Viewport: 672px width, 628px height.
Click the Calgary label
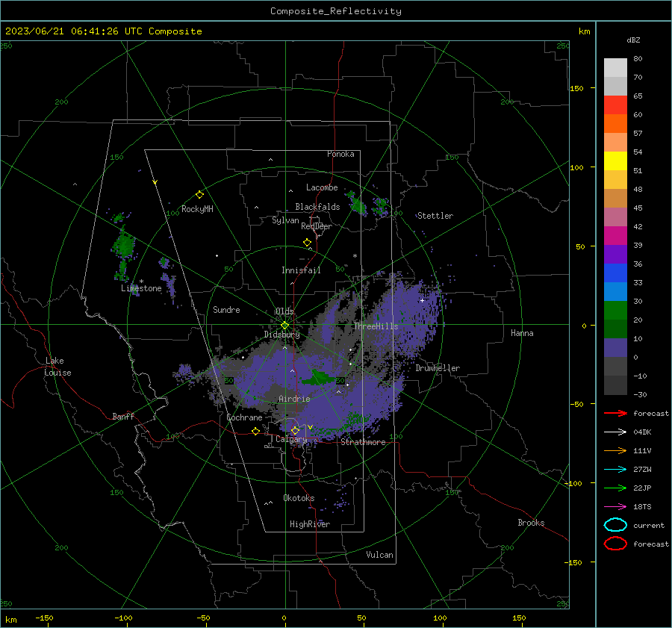coord(291,439)
